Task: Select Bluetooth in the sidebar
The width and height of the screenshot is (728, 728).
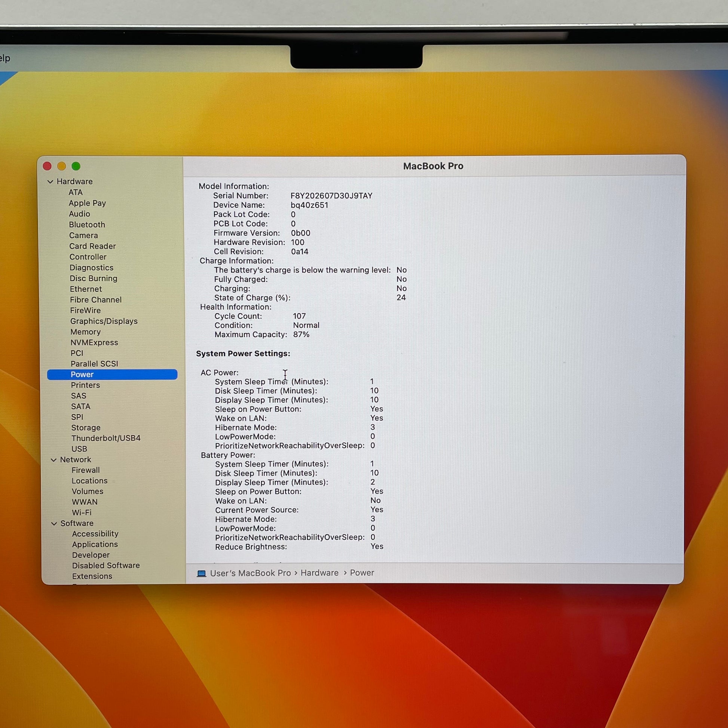Action: click(x=87, y=224)
